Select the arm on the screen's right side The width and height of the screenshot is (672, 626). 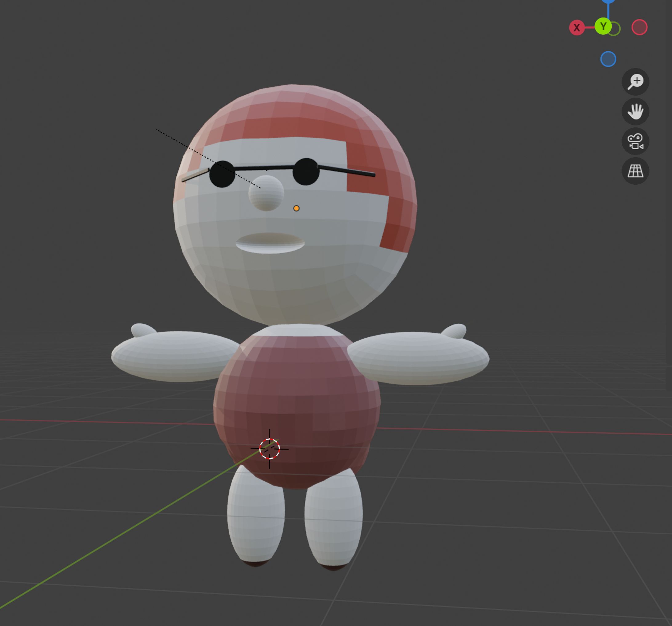pyautogui.click(x=419, y=359)
